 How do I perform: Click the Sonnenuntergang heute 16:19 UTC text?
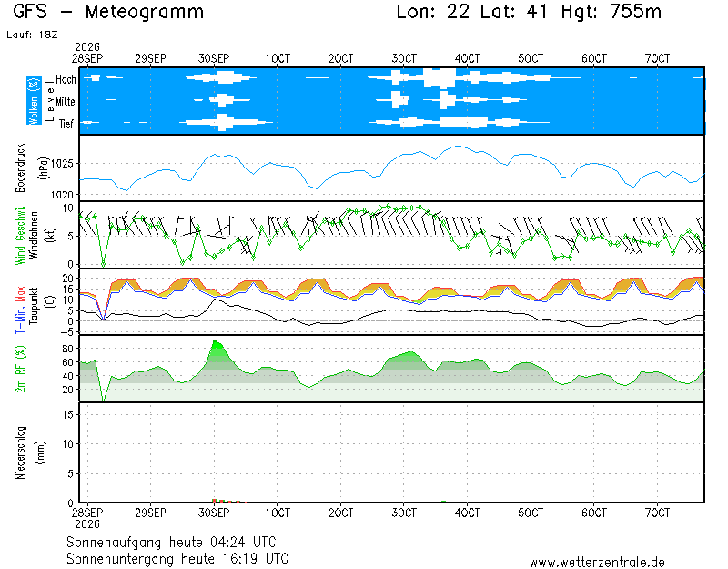[177, 558]
